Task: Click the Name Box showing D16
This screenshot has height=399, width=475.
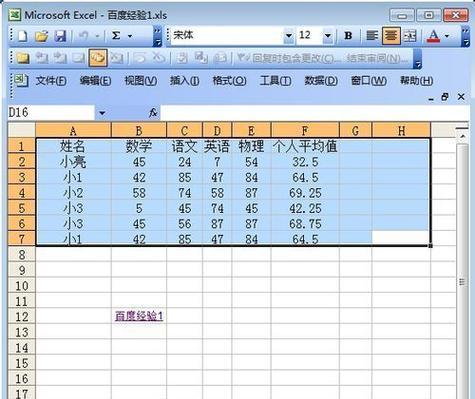Action: pyautogui.click(x=52, y=113)
